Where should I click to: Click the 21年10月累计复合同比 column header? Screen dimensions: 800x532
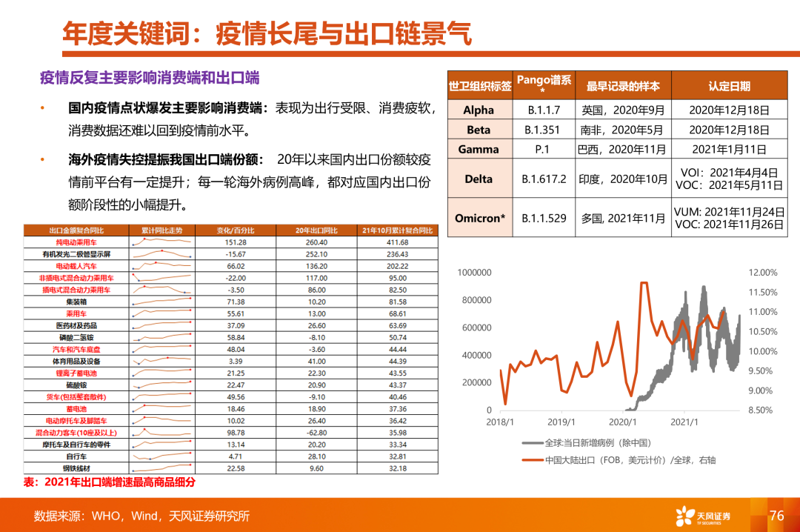(397, 230)
